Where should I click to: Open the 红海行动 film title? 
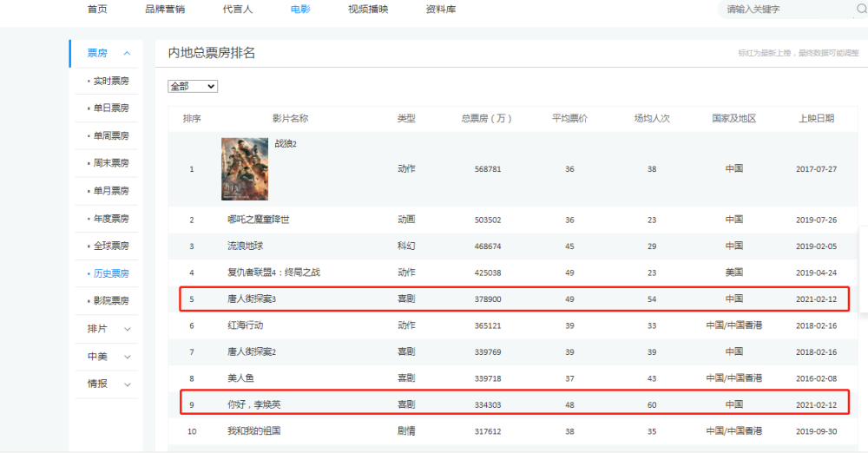tap(246, 325)
